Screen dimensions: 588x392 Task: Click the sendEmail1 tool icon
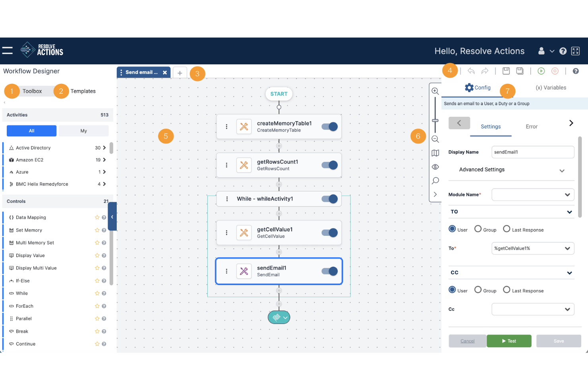tap(244, 271)
